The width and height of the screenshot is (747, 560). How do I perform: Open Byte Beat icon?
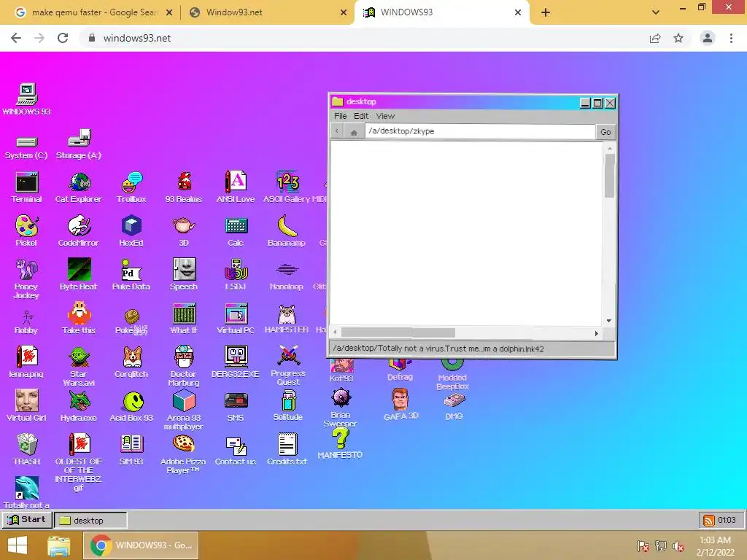pos(79,274)
